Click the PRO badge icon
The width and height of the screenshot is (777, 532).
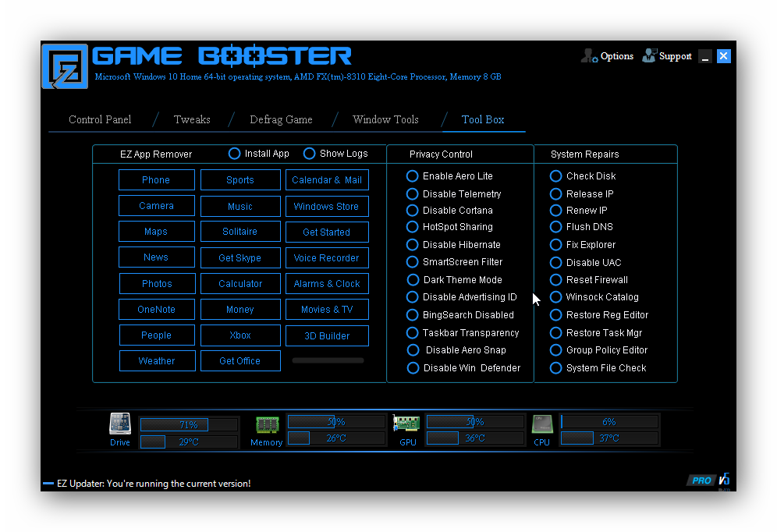click(x=701, y=480)
